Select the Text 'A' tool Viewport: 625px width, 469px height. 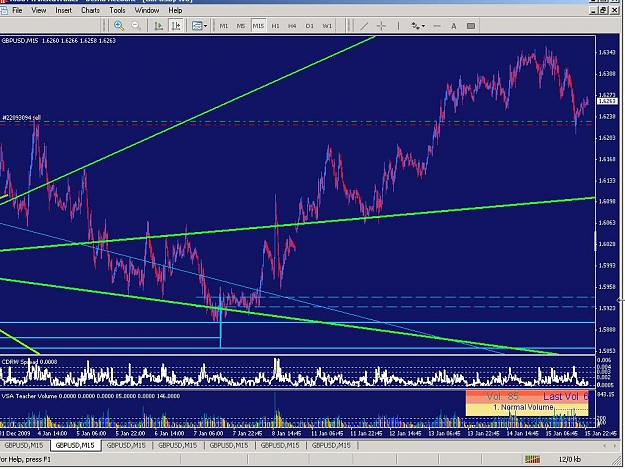coord(454,26)
